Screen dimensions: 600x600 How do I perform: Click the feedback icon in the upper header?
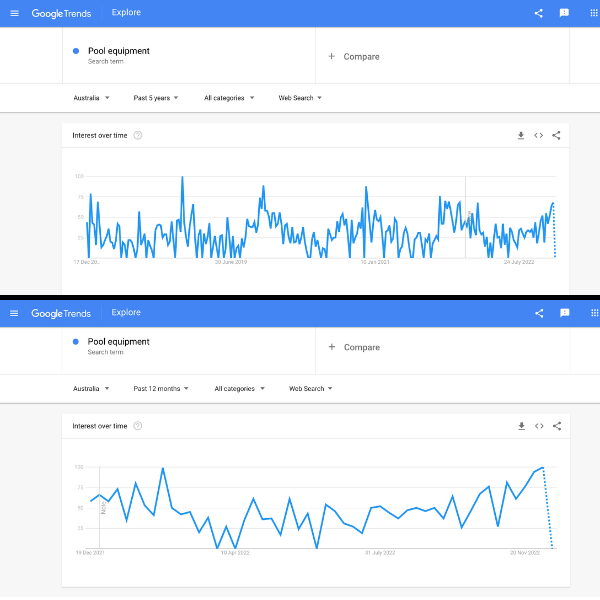coord(564,13)
